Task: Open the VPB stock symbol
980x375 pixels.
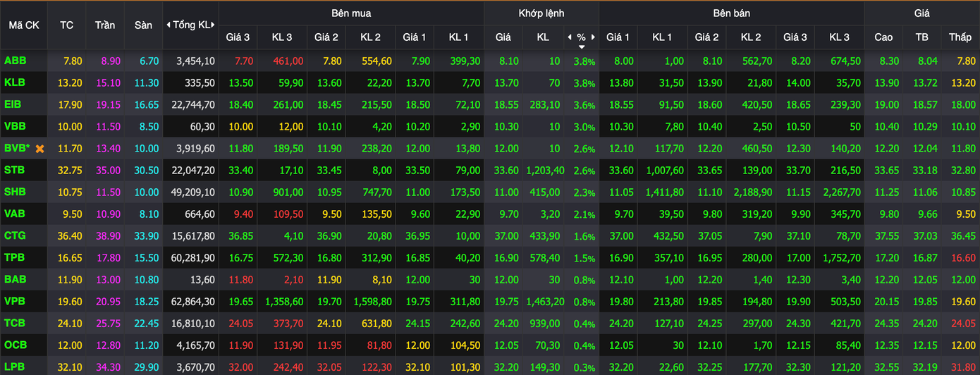Action: click(15, 302)
